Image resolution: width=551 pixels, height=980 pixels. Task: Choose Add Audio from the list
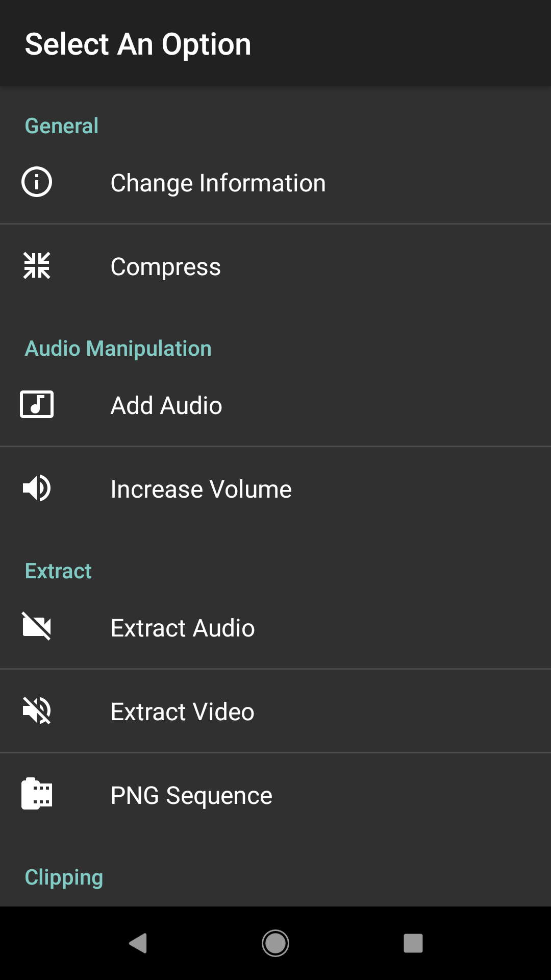click(275, 405)
